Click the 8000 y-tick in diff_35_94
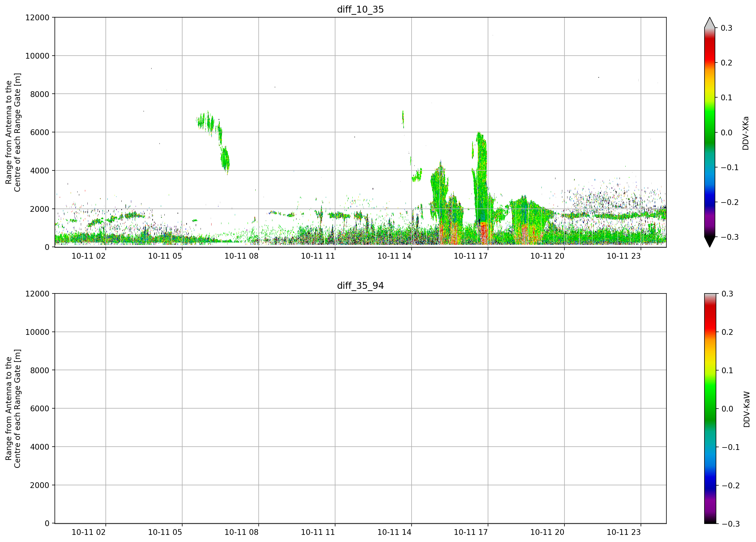756x542 pixels. 40,370
